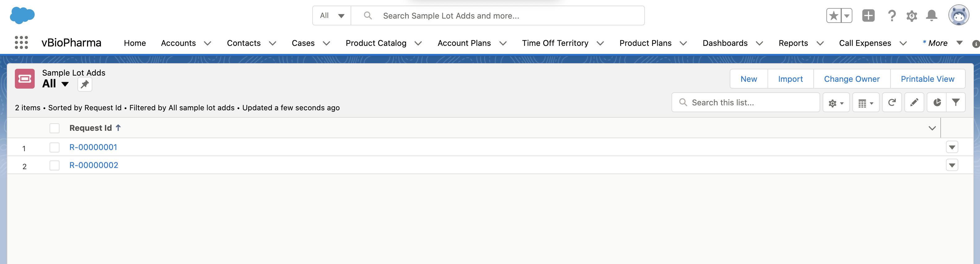Open the notifications bell
Image resolution: width=980 pixels, height=264 pixels.
tap(931, 15)
